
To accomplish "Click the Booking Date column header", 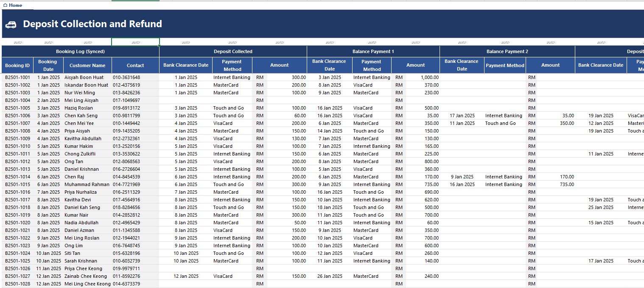I will pos(48,65).
